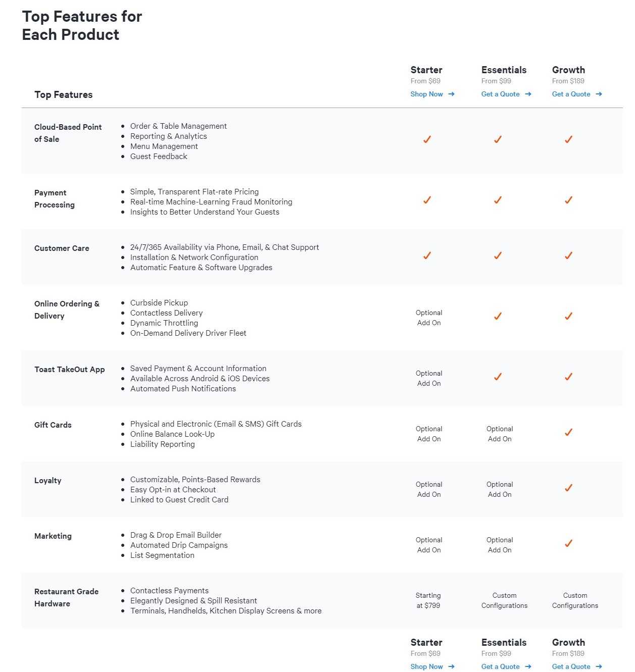Click the top Essentials Get a Quote arrow icon
635x672 pixels.
pyautogui.click(x=528, y=94)
